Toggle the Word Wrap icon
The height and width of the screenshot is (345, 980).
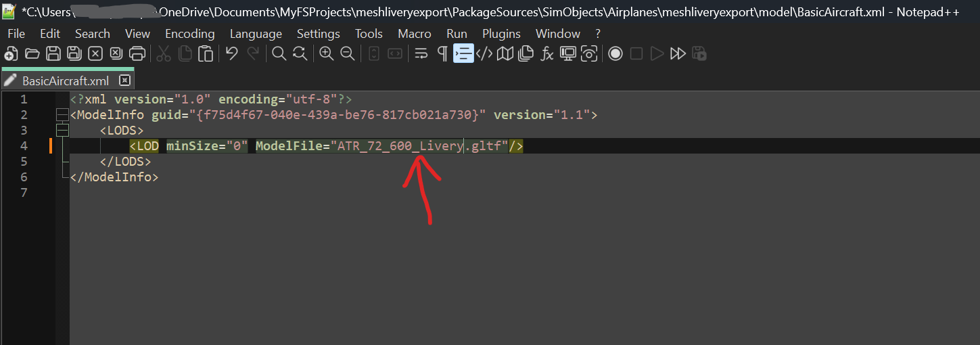421,54
